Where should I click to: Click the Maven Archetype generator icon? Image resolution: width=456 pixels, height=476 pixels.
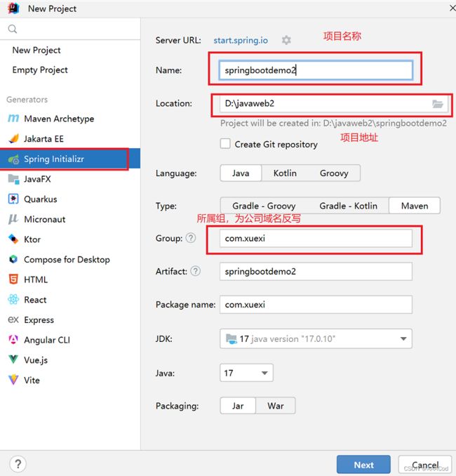(x=13, y=119)
